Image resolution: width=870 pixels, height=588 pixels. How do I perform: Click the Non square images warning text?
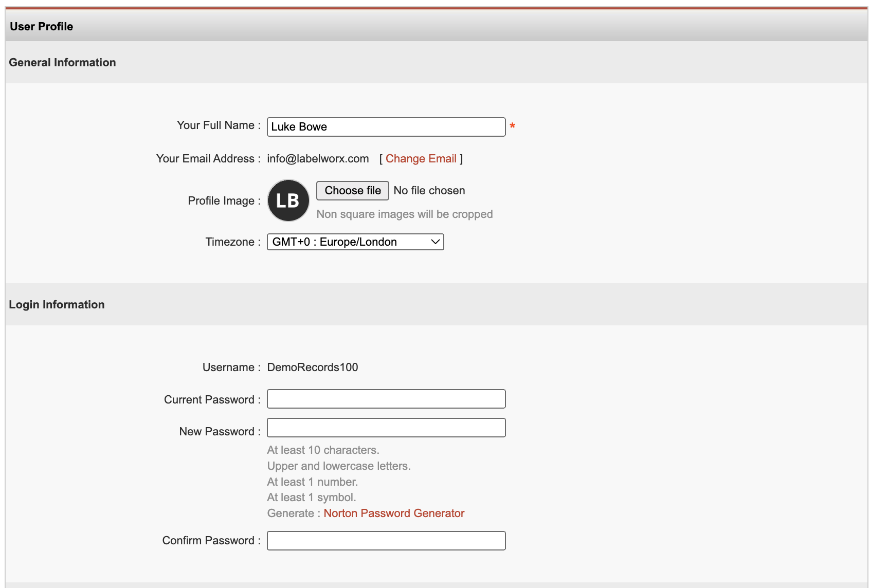tap(404, 214)
